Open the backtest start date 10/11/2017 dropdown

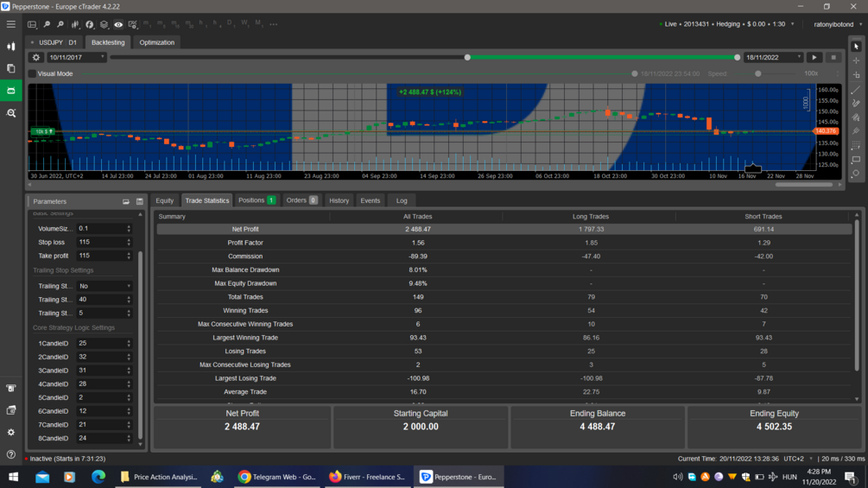click(76, 58)
